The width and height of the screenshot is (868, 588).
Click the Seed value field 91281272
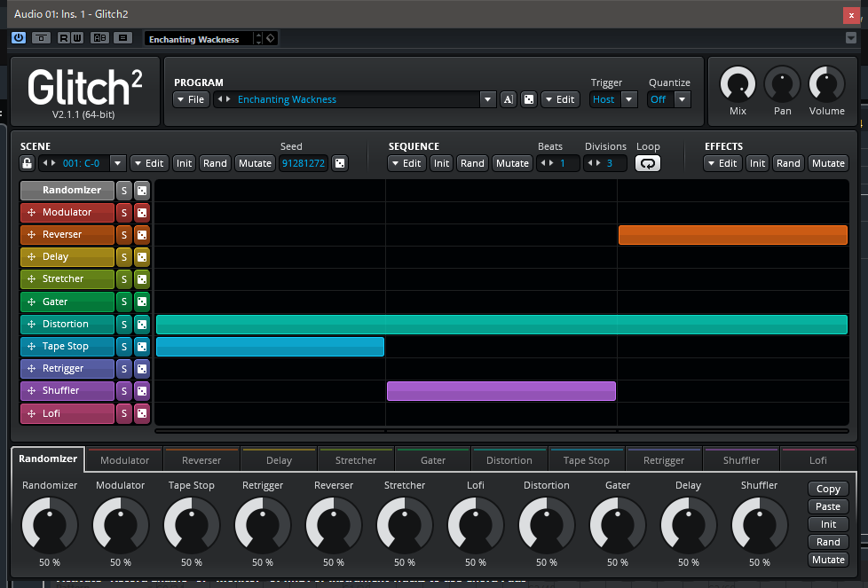pyautogui.click(x=304, y=163)
